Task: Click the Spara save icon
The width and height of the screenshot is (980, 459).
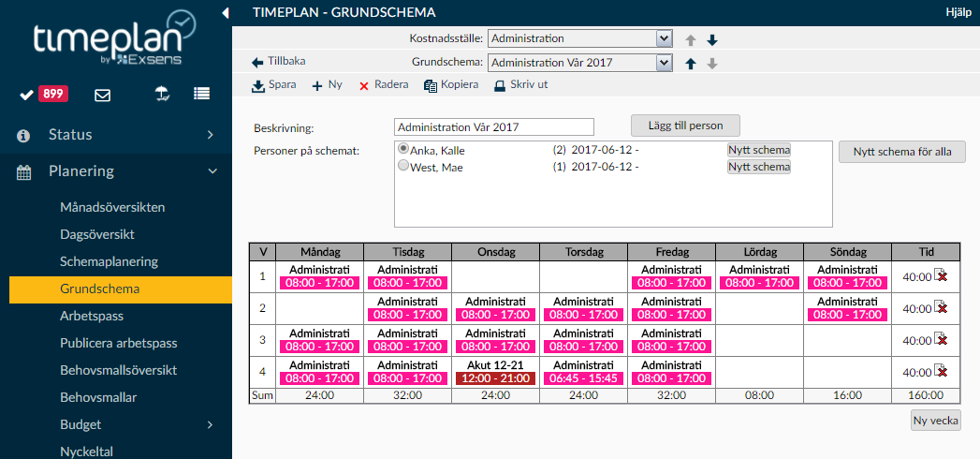Action: 258,86
